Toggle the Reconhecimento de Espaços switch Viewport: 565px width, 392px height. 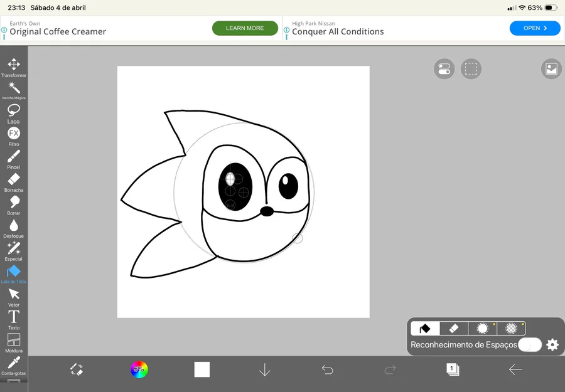530,345
